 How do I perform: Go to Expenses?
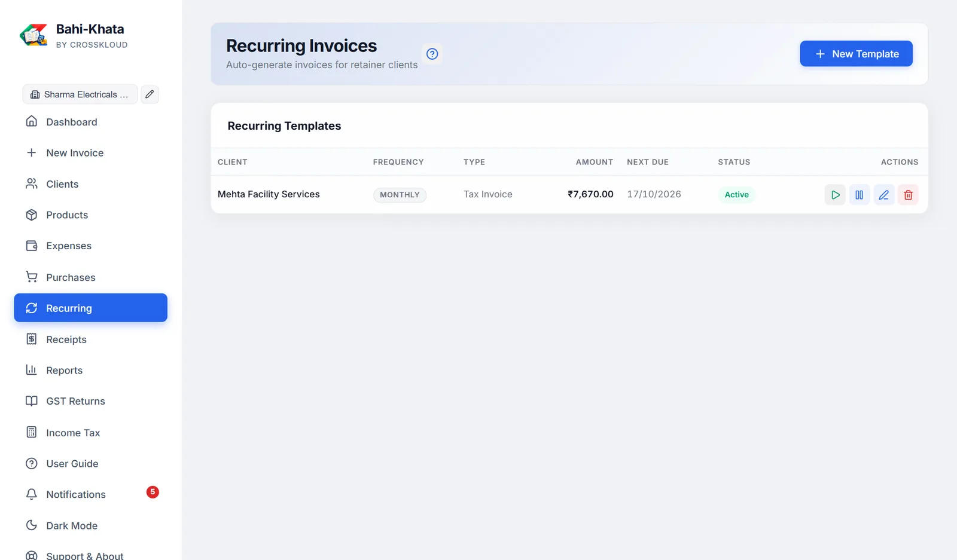91,246
